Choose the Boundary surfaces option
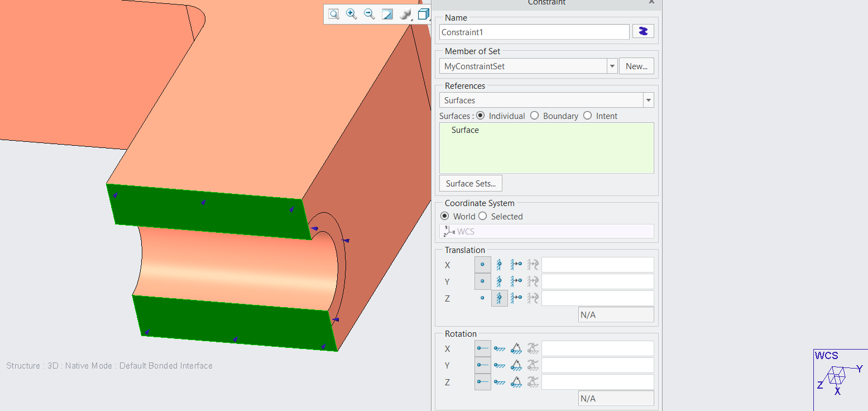This screenshot has height=411, width=868. click(x=534, y=116)
